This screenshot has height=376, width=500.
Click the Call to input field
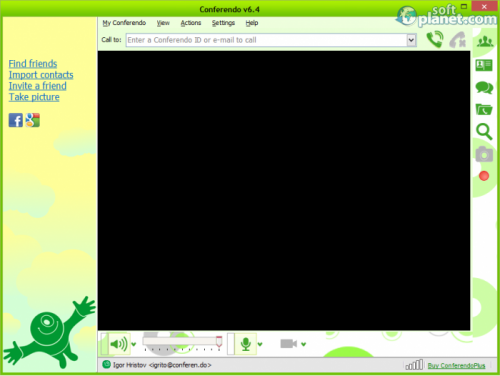pos(267,40)
